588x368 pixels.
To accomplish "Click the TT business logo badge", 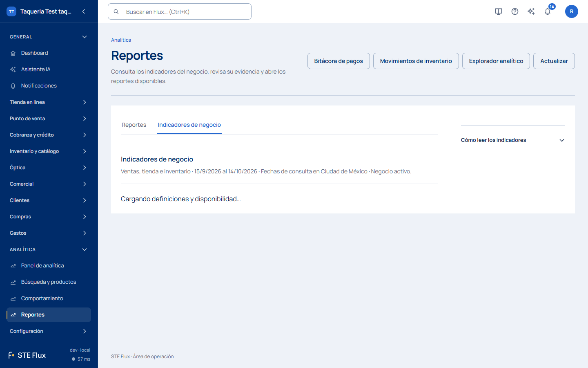I will pos(11,11).
